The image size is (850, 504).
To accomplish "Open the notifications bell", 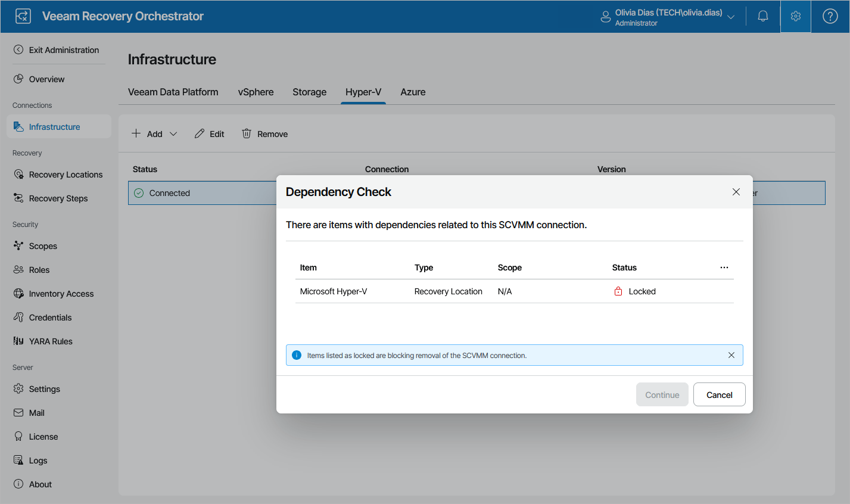I will pos(763,16).
